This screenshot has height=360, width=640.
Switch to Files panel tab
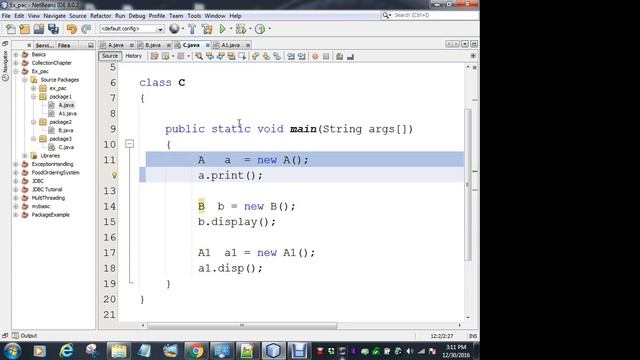tap(64, 45)
